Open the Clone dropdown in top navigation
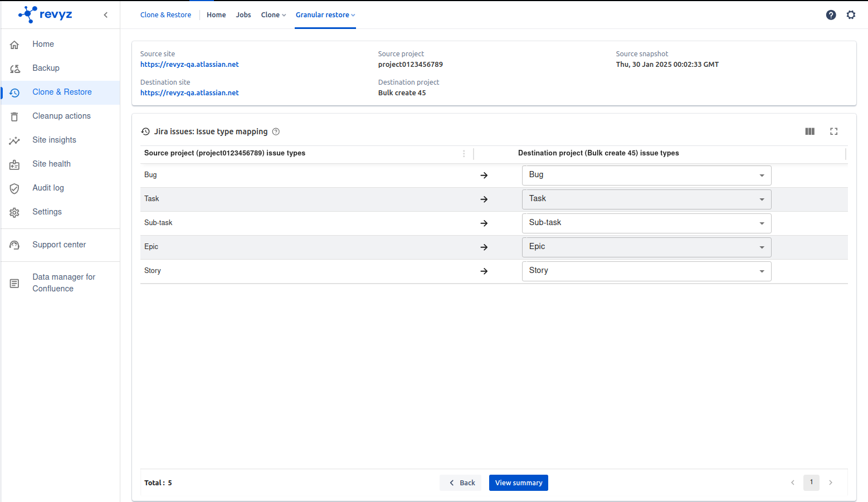 pyautogui.click(x=273, y=15)
